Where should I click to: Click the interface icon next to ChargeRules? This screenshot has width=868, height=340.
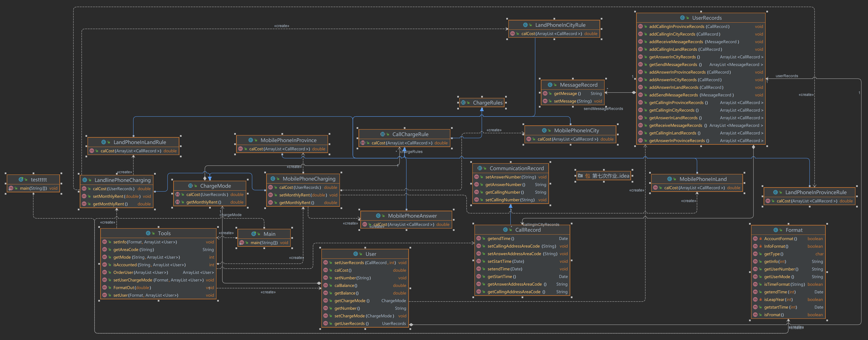(463, 103)
